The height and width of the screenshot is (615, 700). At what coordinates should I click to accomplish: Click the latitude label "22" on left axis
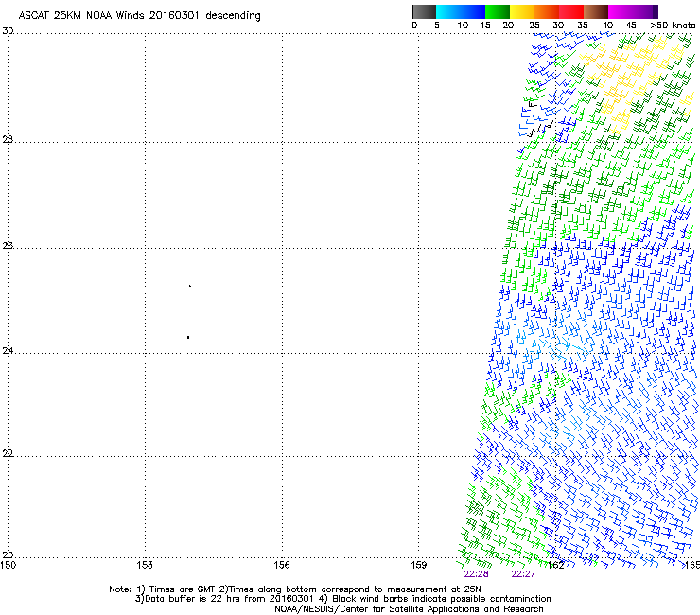(8, 453)
